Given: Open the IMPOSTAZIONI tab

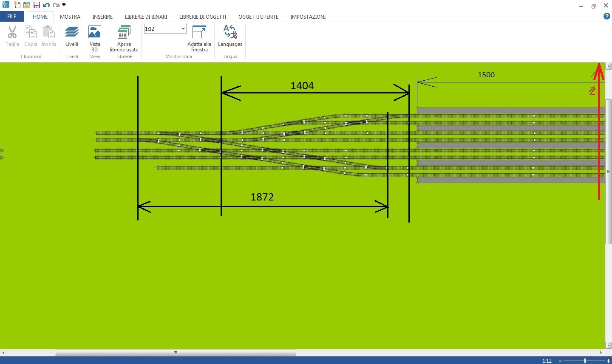Looking at the screenshot, I should click(x=308, y=17).
